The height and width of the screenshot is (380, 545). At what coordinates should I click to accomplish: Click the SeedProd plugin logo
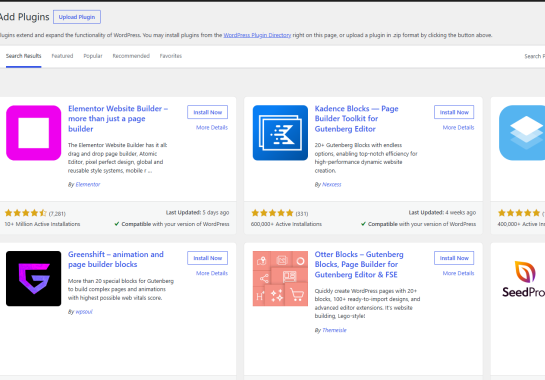pyautogui.click(x=523, y=279)
